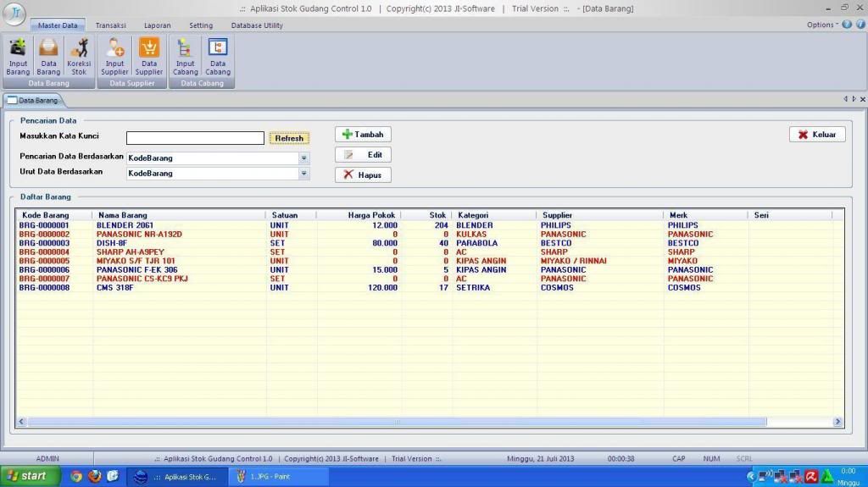Image resolution: width=868 pixels, height=487 pixels.
Task: Sort by the Kode Barang column header
Action: (x=54, y=215)
